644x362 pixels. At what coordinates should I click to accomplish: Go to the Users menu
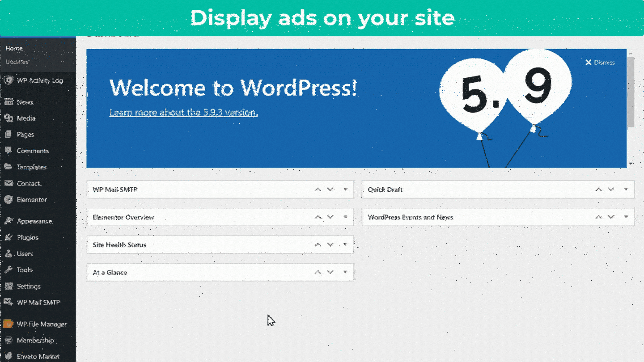pyautogui.click(x=25, y=253)
